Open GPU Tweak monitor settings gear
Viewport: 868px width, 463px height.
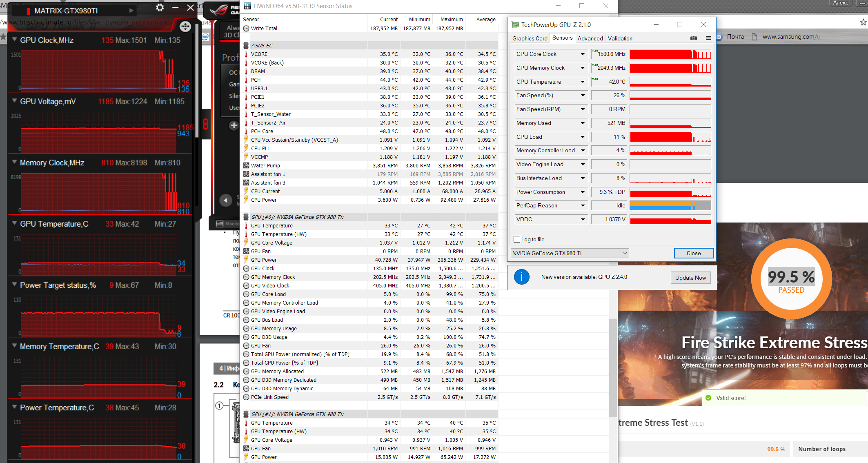tap(160, 8)
